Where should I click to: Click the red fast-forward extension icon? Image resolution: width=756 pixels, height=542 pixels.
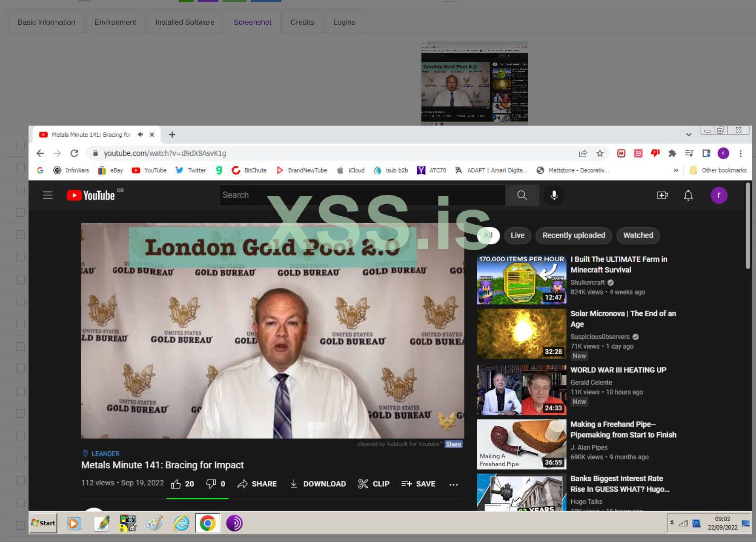pos(621,153)
